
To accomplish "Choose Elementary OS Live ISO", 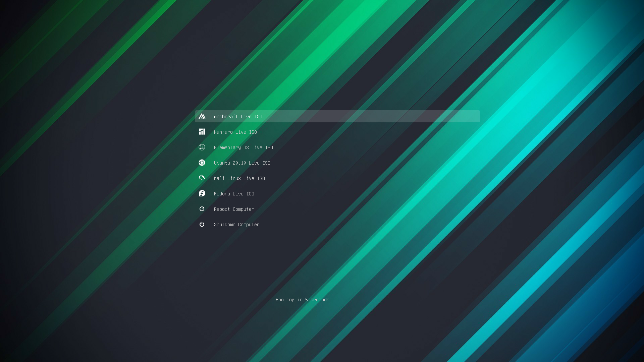I will tap(243, 147).
